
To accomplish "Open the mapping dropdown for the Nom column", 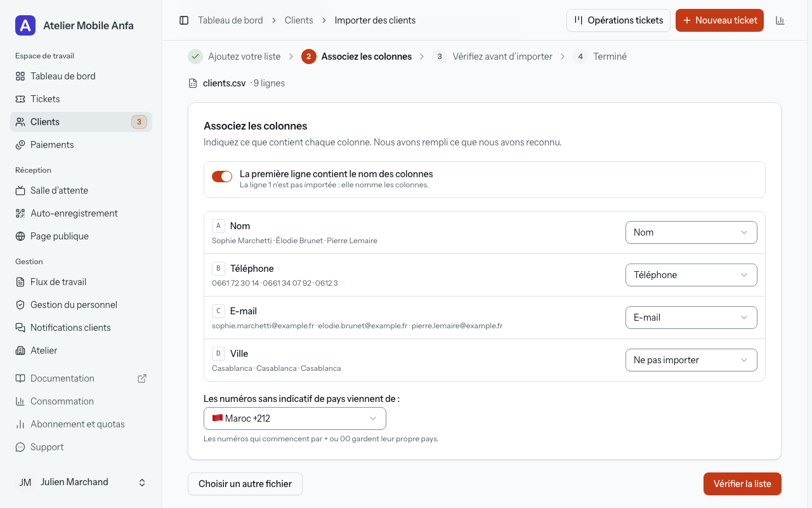I will click(691, 232).
